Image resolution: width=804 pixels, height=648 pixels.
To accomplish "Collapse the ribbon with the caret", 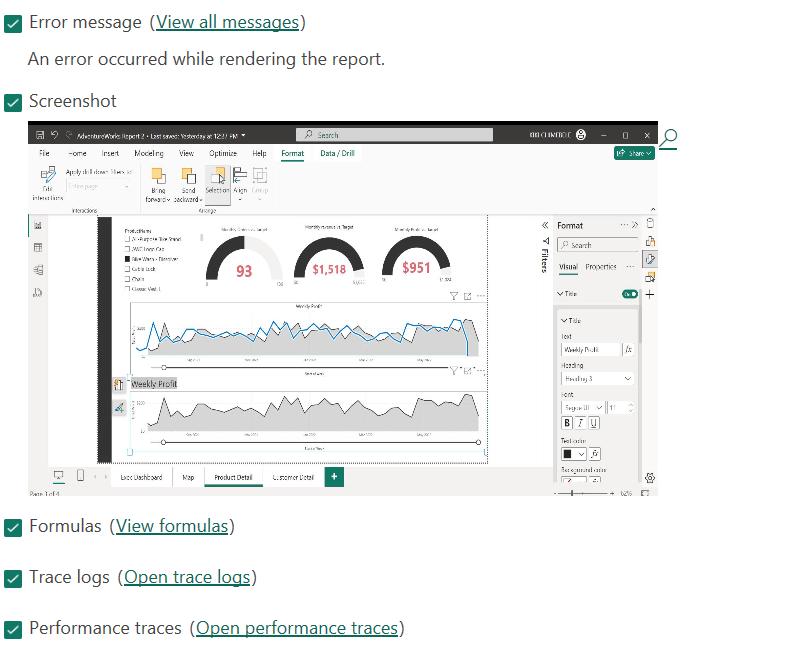I will (x=653, y=209).
